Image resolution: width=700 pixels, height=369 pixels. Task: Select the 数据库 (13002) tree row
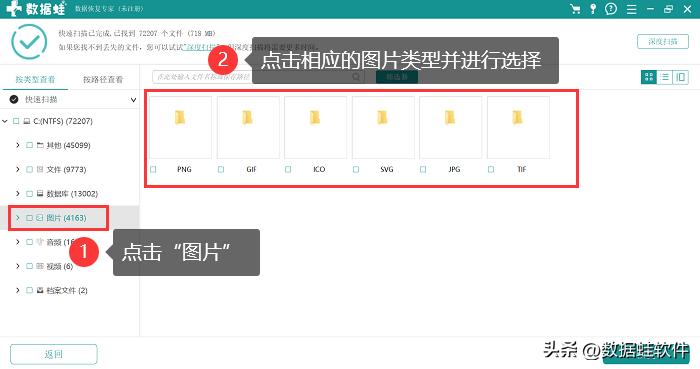click(70, 194)
